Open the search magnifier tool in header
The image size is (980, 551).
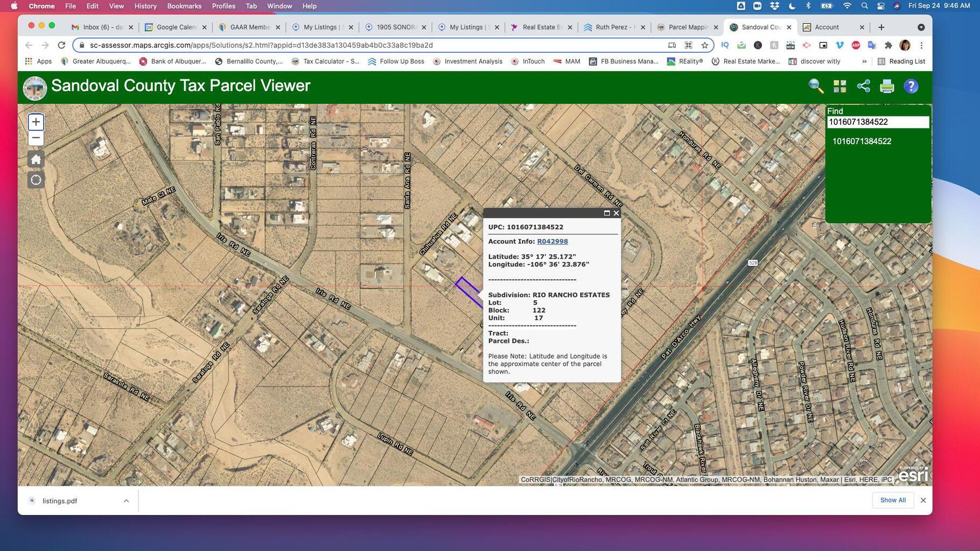click(816, 86)
